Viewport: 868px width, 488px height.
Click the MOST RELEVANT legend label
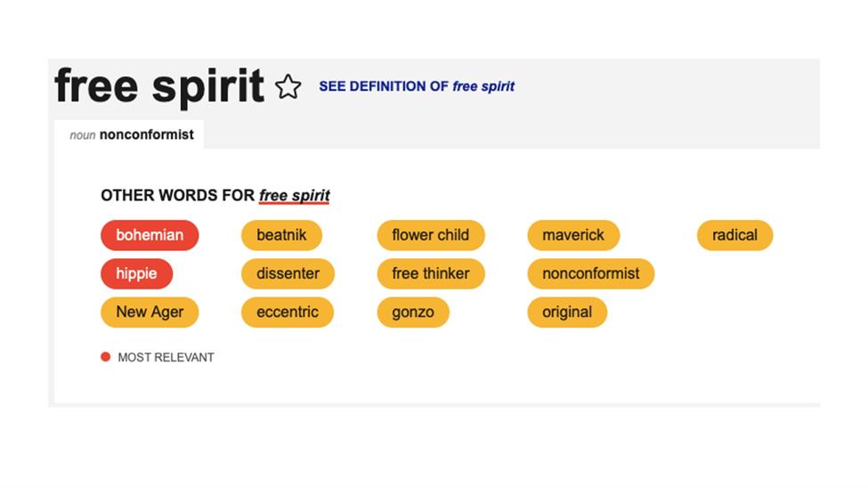pyautogui.click(x=166, y=357)
